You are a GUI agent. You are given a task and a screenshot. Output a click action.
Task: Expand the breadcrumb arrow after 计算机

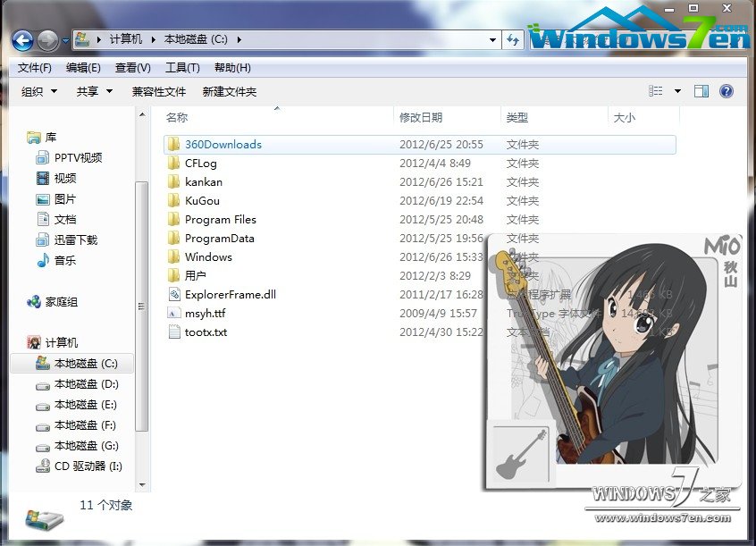(x=154, y=39)
